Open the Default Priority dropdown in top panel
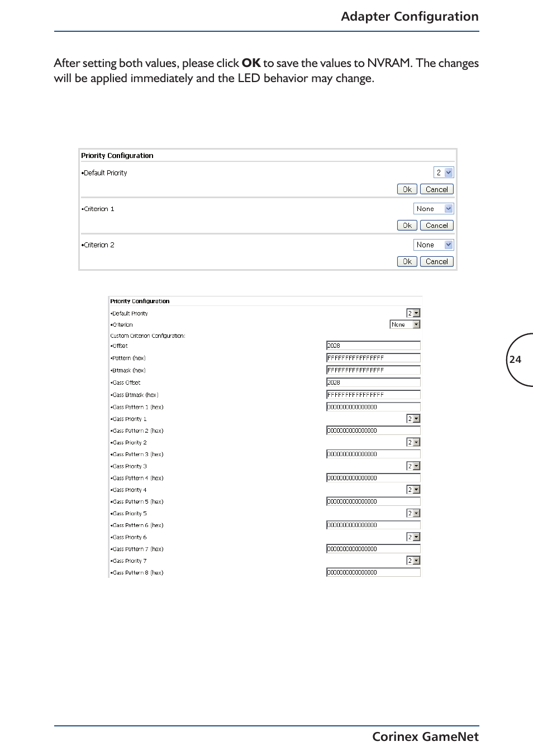Image resolution: width=533 pixels, height=756 pixels. (x=444, y=173)
